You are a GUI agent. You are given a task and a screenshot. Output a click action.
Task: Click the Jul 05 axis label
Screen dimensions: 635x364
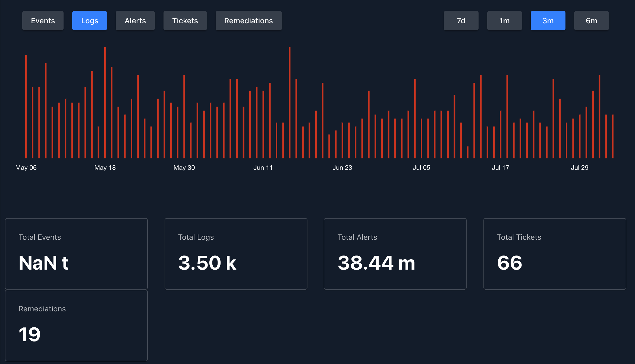[421, 168]
